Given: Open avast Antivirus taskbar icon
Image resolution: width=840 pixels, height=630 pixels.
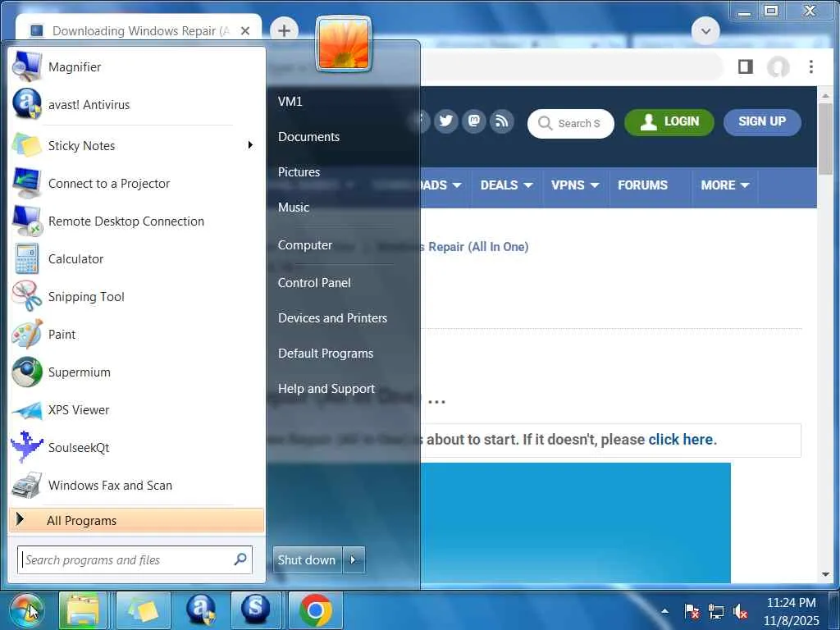Looking at the screenshot, I should [x=202, y=610].
